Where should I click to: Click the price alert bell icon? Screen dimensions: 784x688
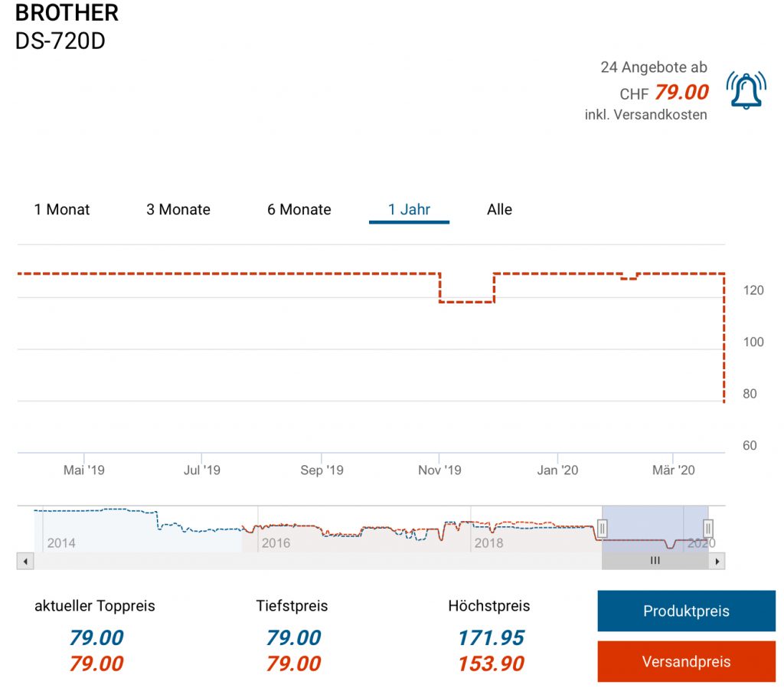[x=746, y=90]
